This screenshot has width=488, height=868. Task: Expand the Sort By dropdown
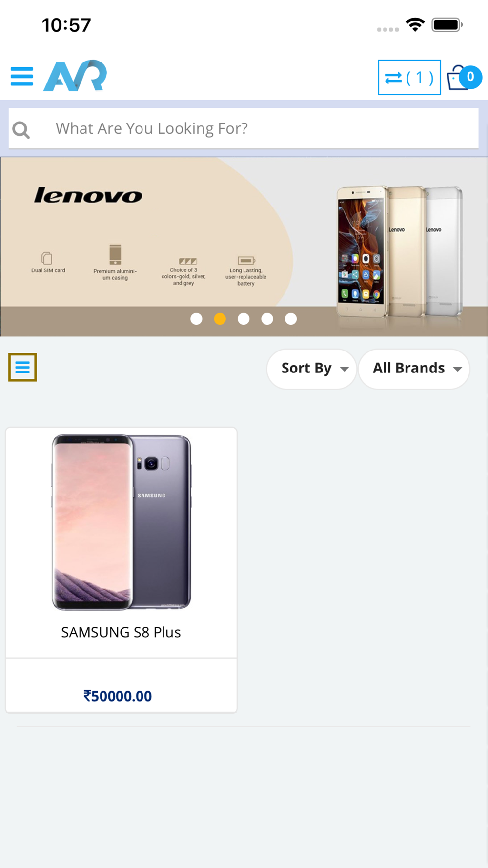coord(312,369)
